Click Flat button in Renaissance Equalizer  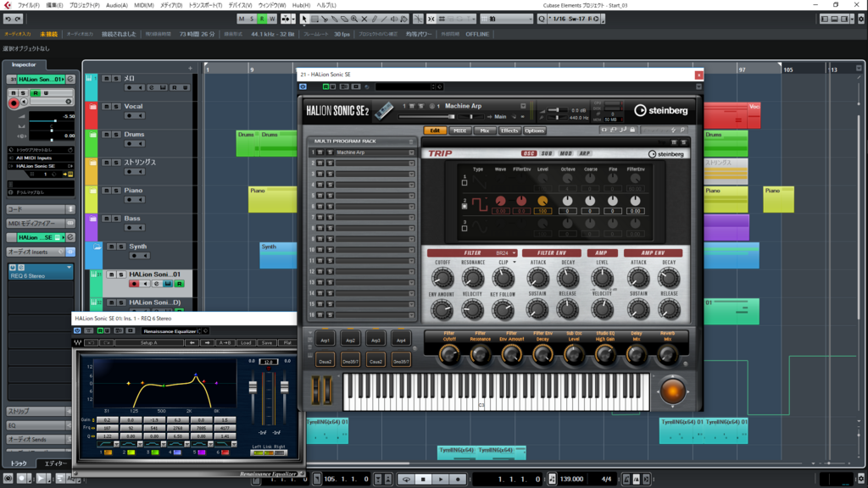tap(287, 343)
